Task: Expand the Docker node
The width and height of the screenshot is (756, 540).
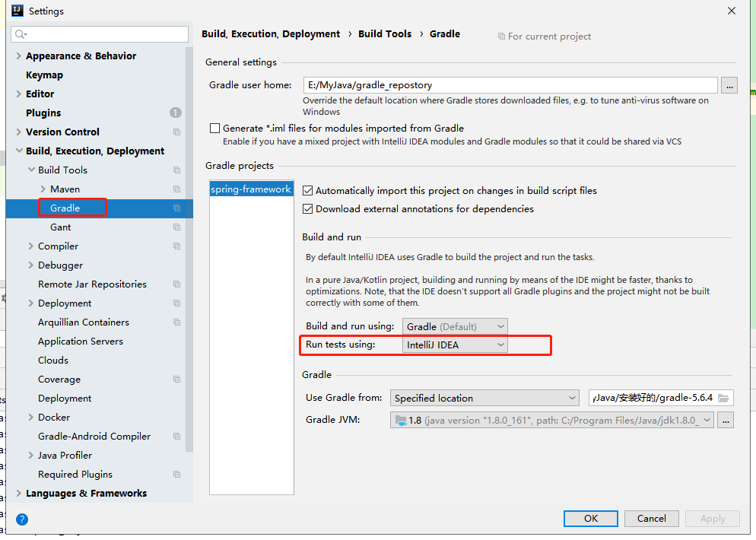Action: point(31,418)
